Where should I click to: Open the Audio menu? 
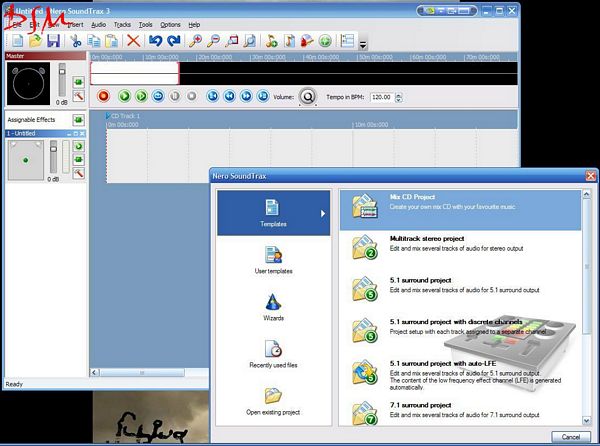pos(98,24)
